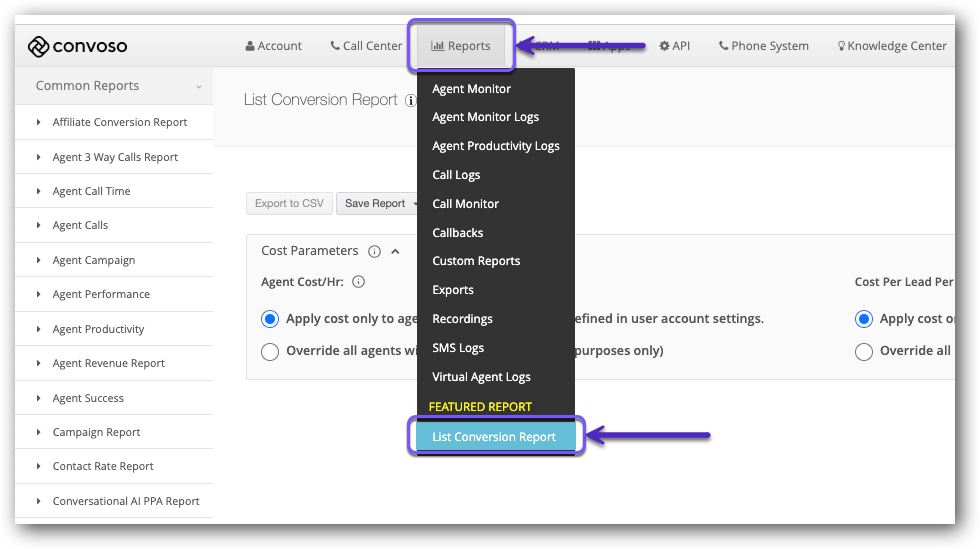This screenshot has height=549, width=980.
Task: Select Override all radio under Cost Per Lead
Action: pos(864,351)
